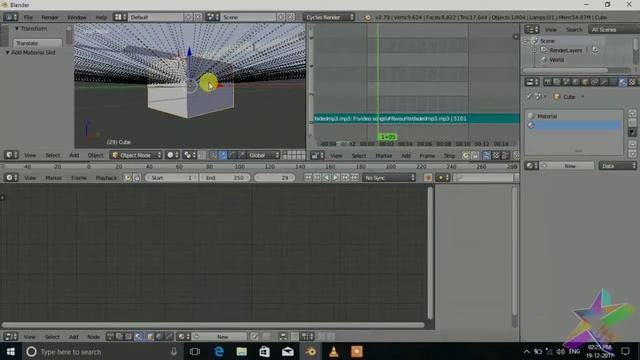
Task: Select the World item in outliner
Action: [x=556, y=60]
